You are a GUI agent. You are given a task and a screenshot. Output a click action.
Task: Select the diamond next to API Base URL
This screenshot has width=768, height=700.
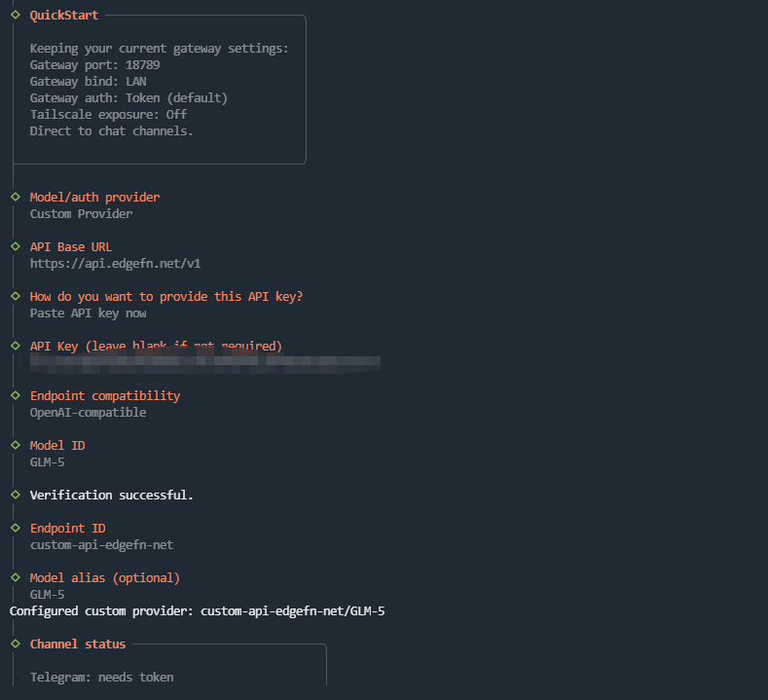pos(16,246)
